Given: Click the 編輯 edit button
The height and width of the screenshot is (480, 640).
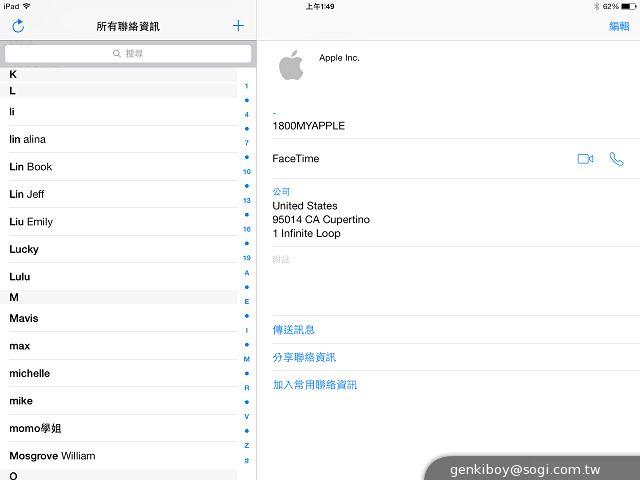Looking at the screenshot, I should click(x=619, y=26).
